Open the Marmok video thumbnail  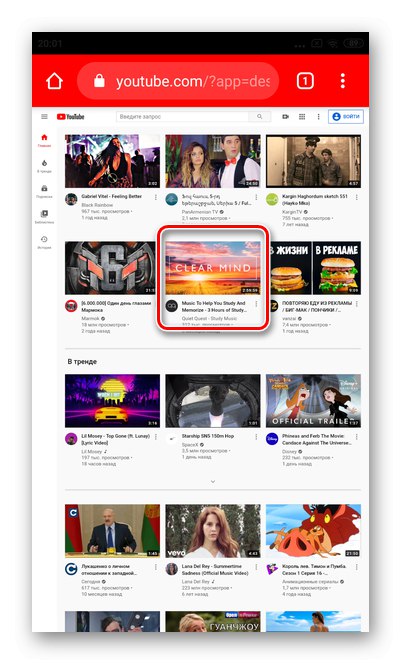(110, 268)
